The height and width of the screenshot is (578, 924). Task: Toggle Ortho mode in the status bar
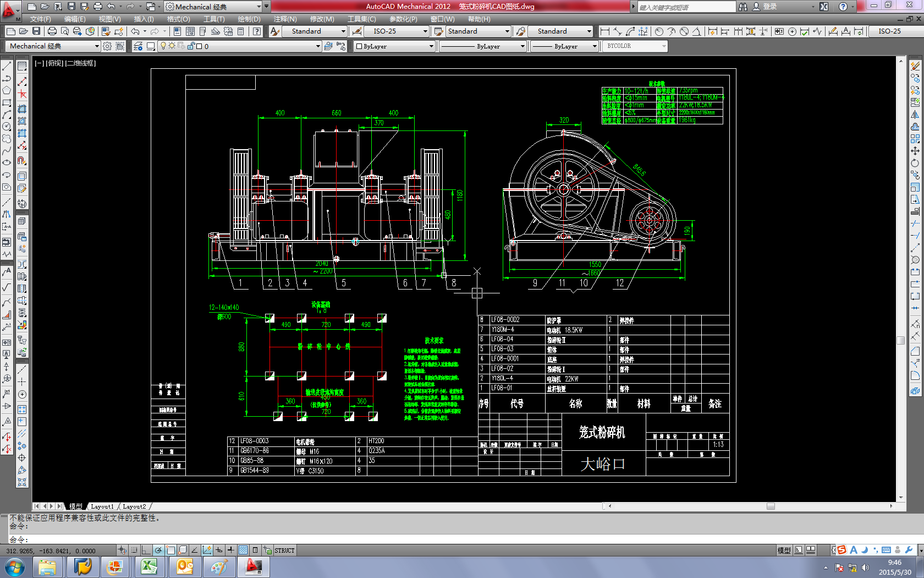click(146, 550)
